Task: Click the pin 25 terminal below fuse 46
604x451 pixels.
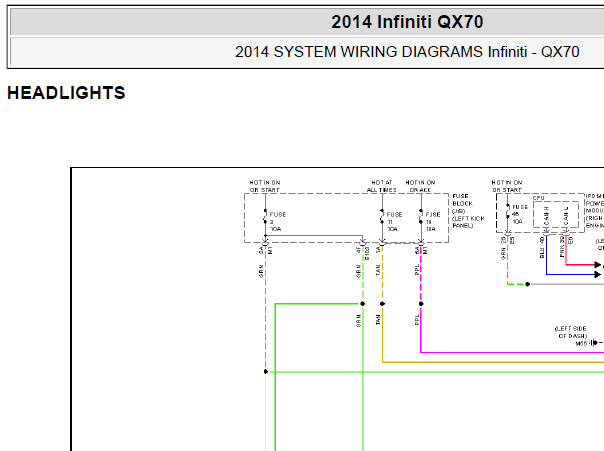Action: tap(508, 232)
